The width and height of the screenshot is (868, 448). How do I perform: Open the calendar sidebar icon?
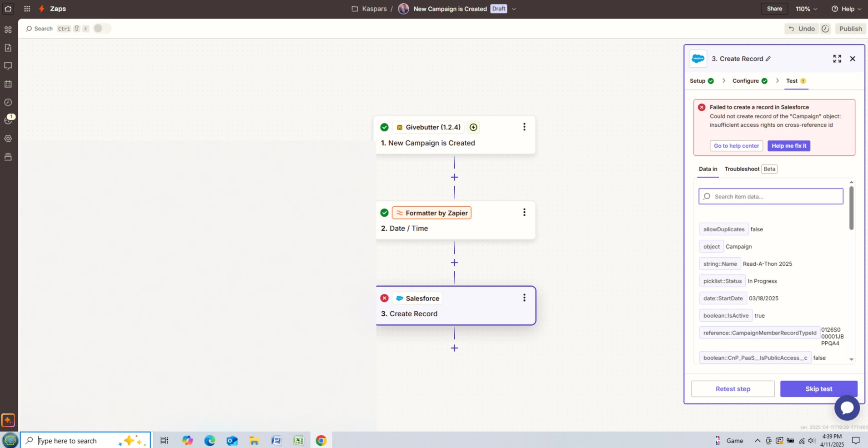tap(8, 84)
